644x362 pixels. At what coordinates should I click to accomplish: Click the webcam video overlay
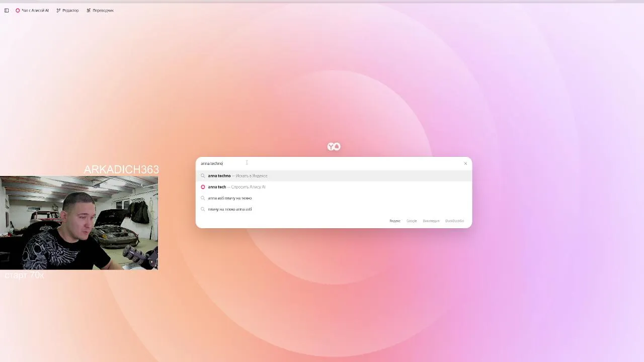coord(79,223)
